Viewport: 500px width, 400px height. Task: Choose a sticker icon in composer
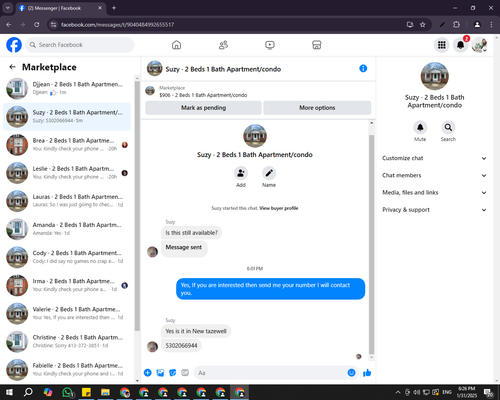[x=173, y=373]
